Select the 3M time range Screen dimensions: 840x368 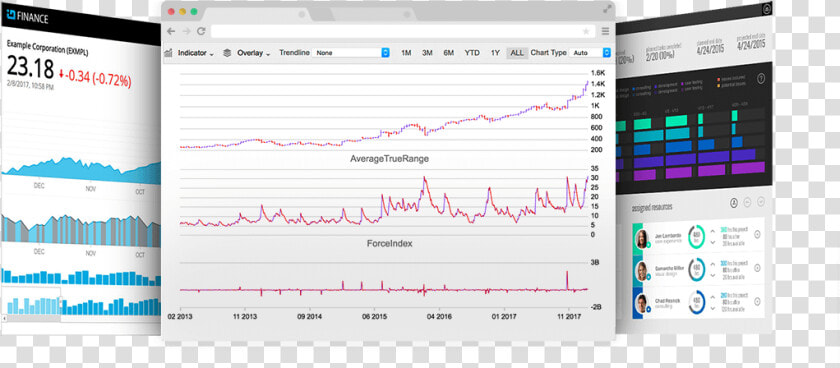click(427, 53)
